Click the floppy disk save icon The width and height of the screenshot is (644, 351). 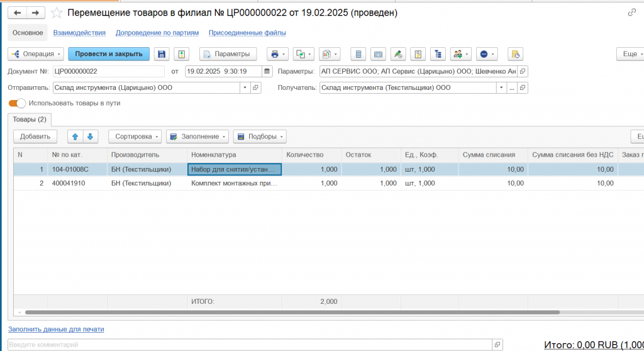(162, 54)
